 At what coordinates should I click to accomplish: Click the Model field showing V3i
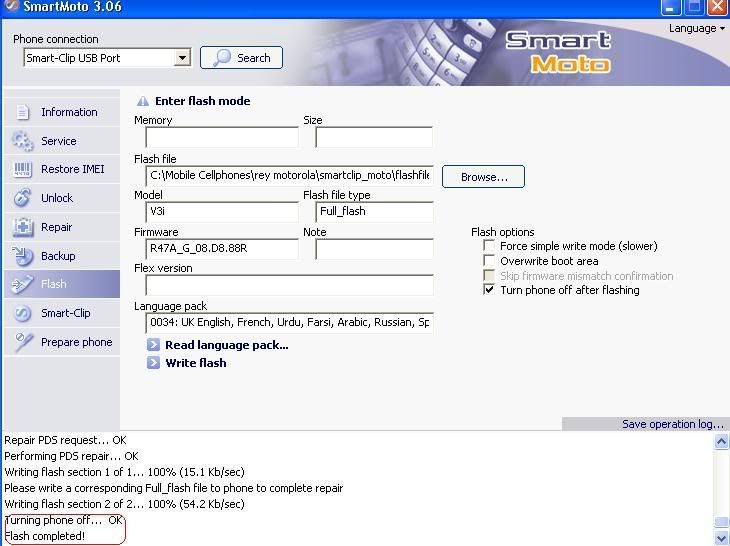pyautogui.click(x=222, y=212)
